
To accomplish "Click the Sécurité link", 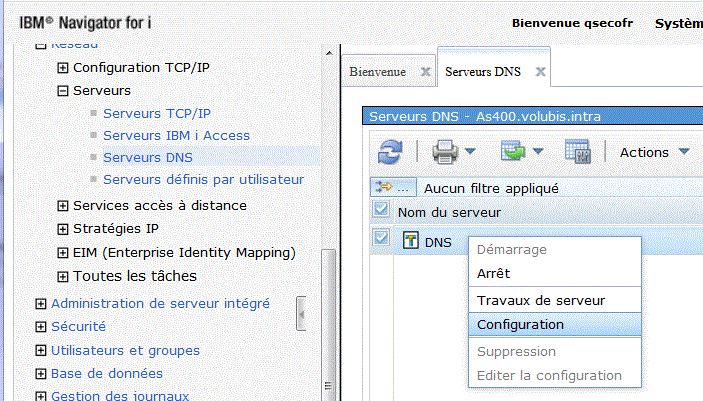I will tap(78, 327).
